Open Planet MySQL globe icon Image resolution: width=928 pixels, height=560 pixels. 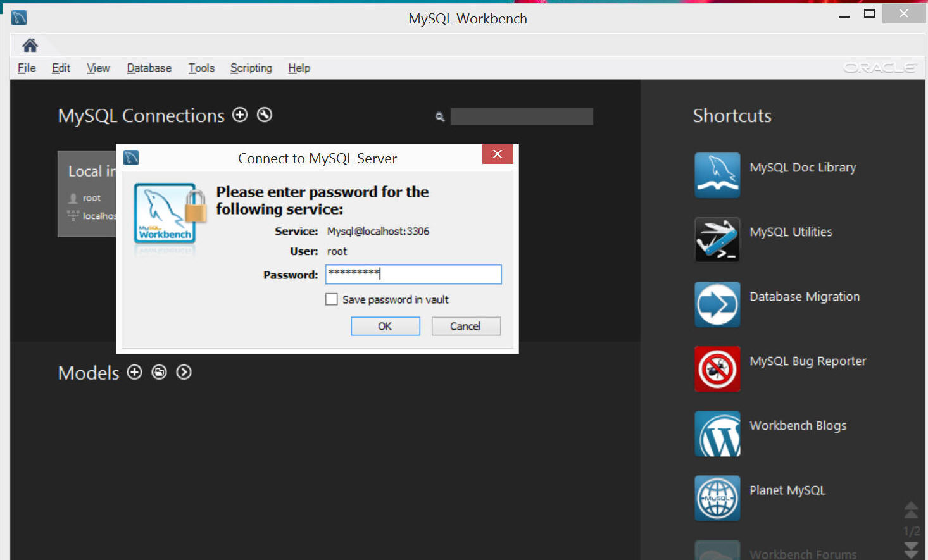pos(717,498)
